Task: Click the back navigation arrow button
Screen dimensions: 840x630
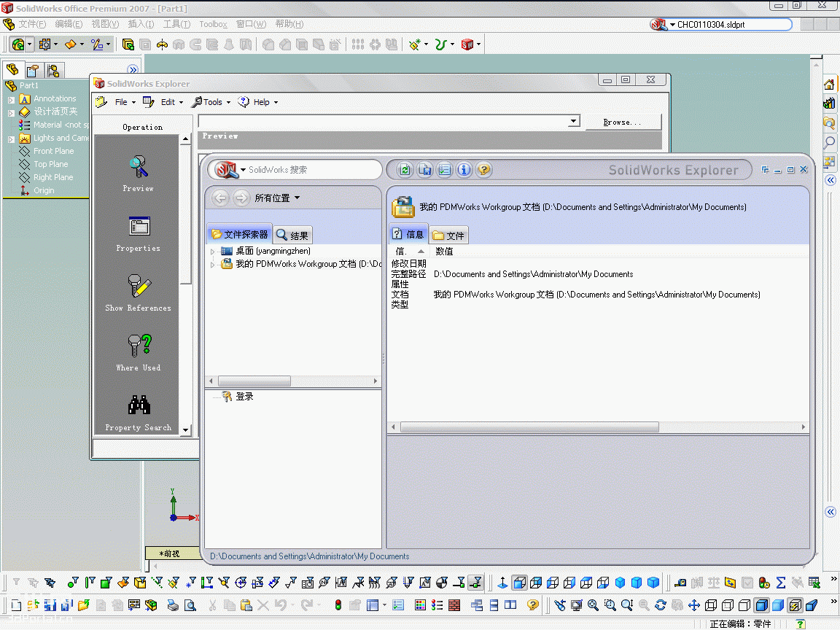Action: [220, 198]
